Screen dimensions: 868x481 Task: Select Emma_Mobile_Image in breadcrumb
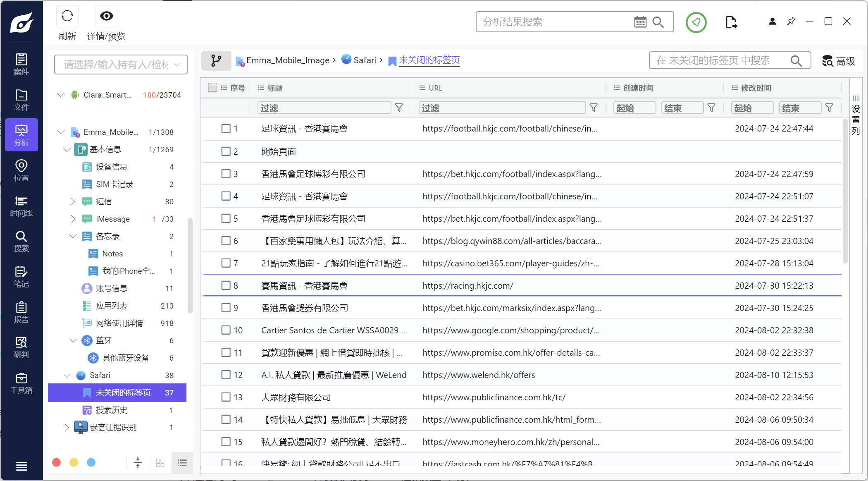coord(288,60)
